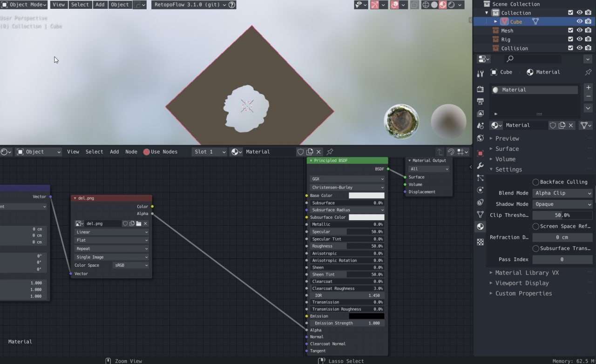Add a new material slot
This screenshot has width=596, height=364.
(x=588, y=88)
